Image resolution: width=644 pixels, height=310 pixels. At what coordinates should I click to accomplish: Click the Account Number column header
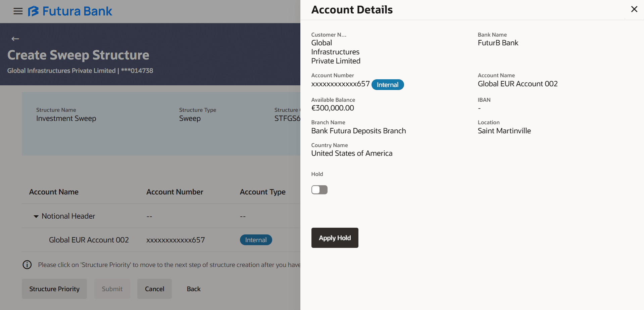point(175,192)
